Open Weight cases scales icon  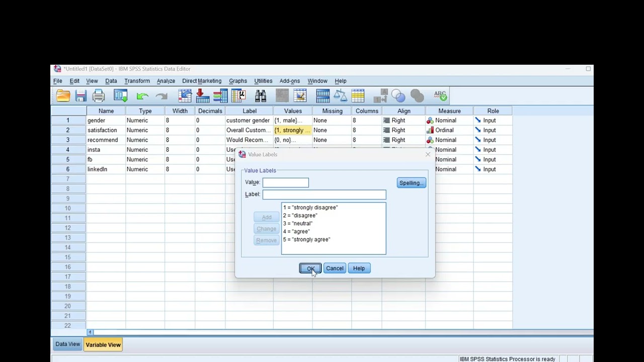click(x=341, y=96)
